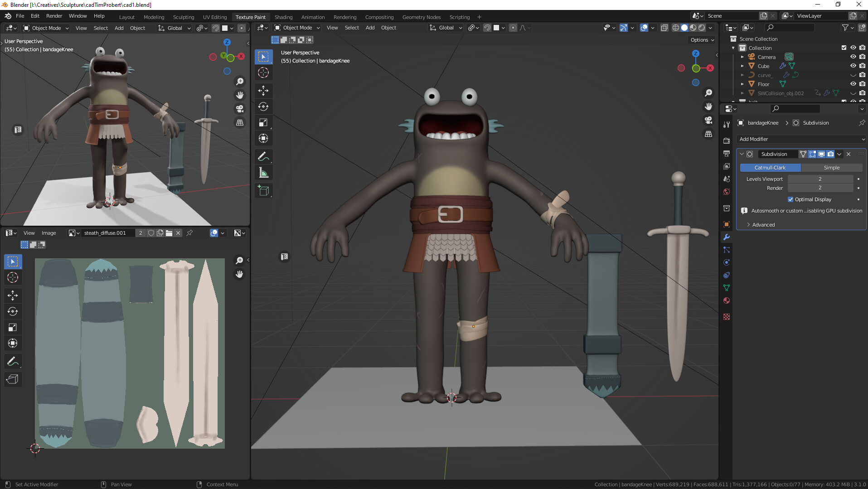
Task: Select the Scale tool in main viewport
Action: (x=263, y=123)
